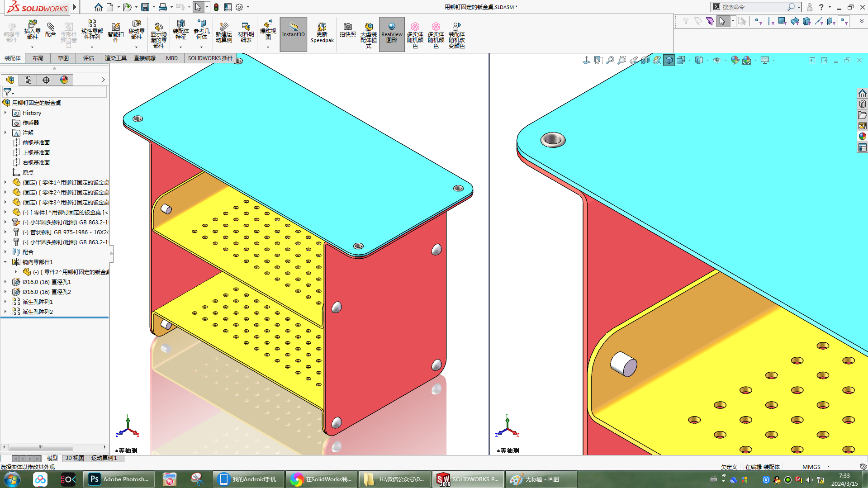Image resolution: width=868 pixels, height=488 pixels.
Task: Open the PropertyManager tab icon
Action: (28, 80)
